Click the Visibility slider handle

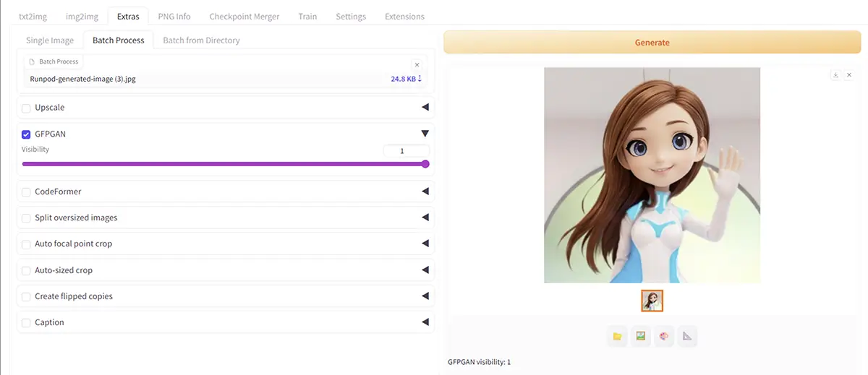click(425, 164)
